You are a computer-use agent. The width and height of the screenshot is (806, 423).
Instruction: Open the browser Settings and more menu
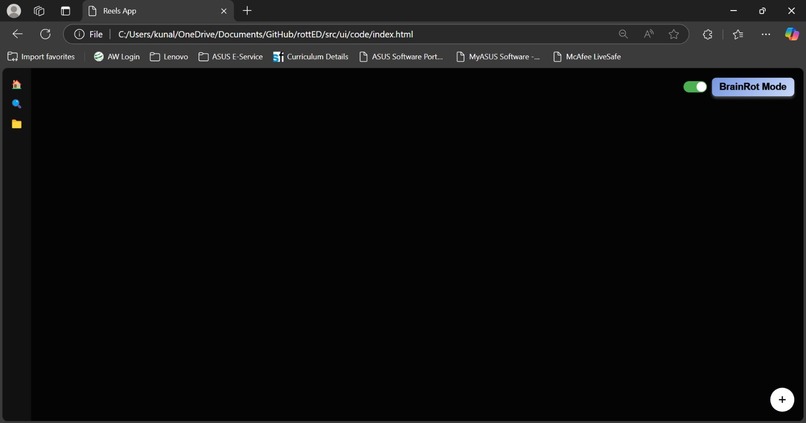766,34
